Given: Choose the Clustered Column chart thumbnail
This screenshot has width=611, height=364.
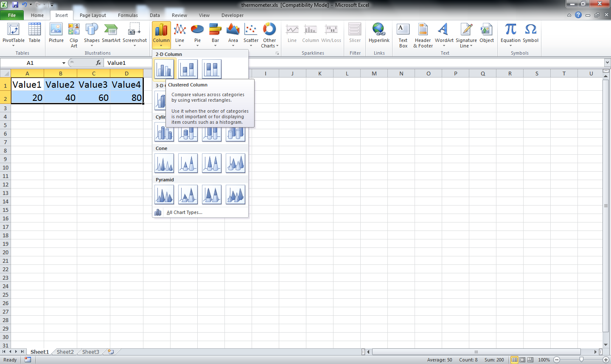Looking at the screenshot, I should click(164, 69).
